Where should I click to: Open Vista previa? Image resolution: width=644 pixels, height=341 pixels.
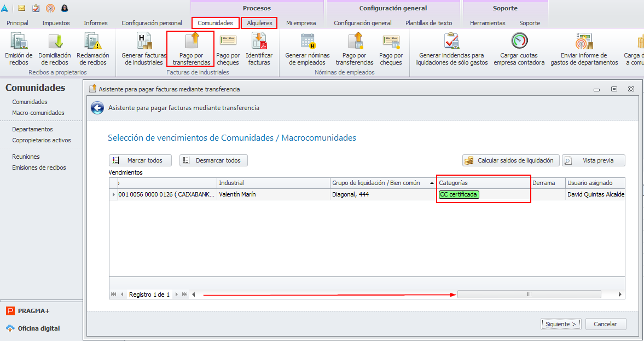coord(594,160)
